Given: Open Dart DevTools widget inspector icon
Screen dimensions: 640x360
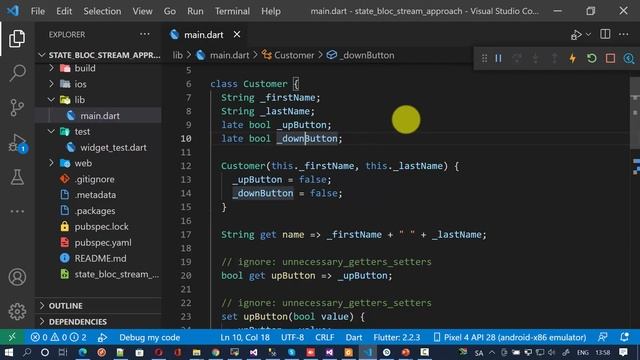Looking at the screenshot, I should tap(629, 58).
